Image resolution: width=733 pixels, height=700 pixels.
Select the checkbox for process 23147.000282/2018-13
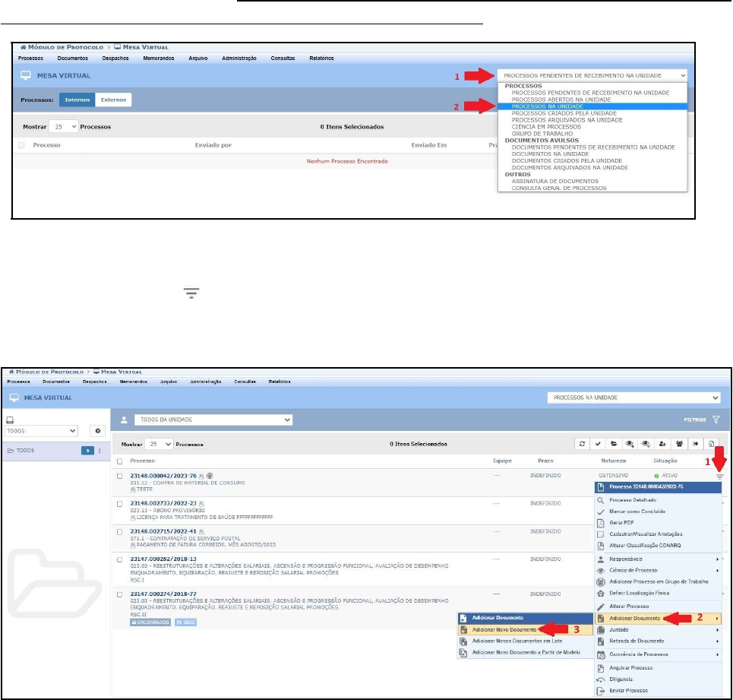point(120,559)
